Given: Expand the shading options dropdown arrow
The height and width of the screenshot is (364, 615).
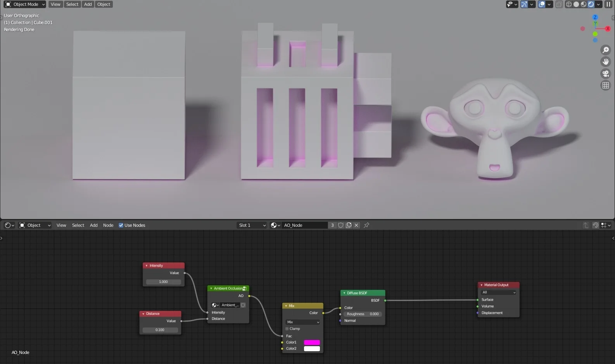Looking at the screenshot, I should point(599,4).
